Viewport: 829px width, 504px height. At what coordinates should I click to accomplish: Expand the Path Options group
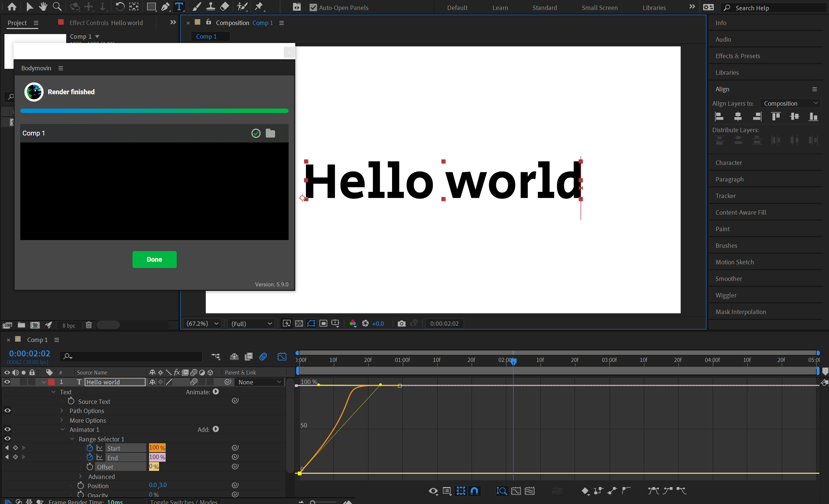pos(62,411)
